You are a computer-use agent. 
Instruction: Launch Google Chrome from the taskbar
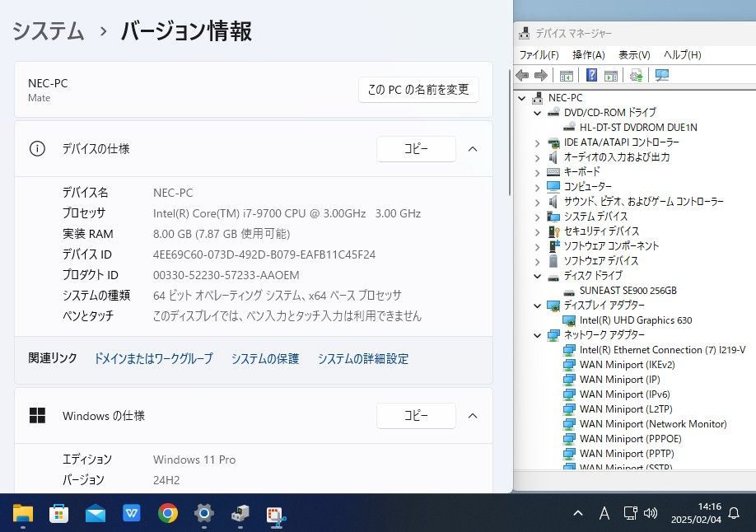[168, 513]
